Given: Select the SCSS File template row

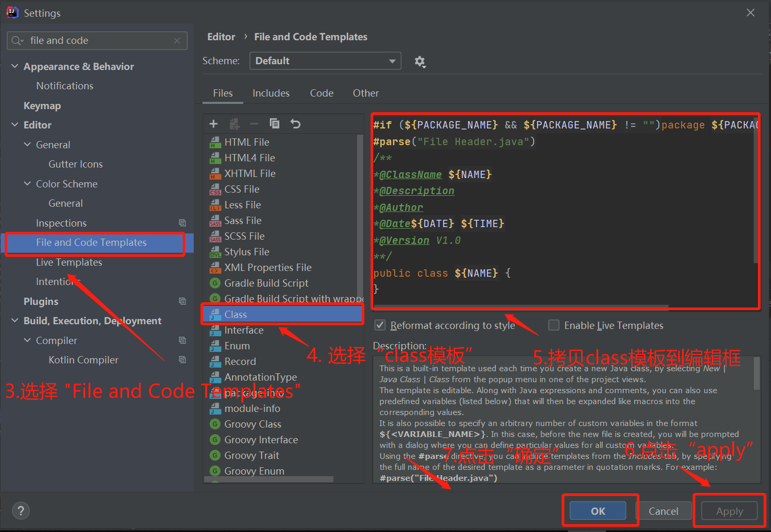Looking at the screenshot, I should tap(280, 236).
